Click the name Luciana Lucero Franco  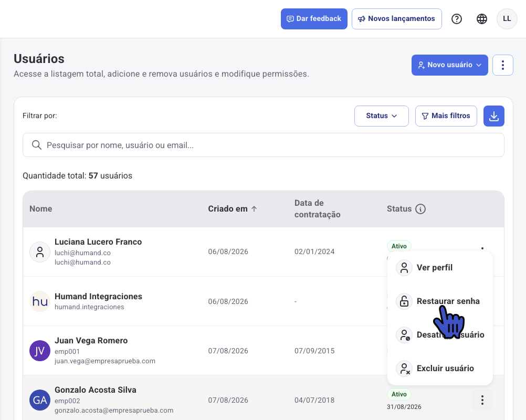click(x=98, y=242)
